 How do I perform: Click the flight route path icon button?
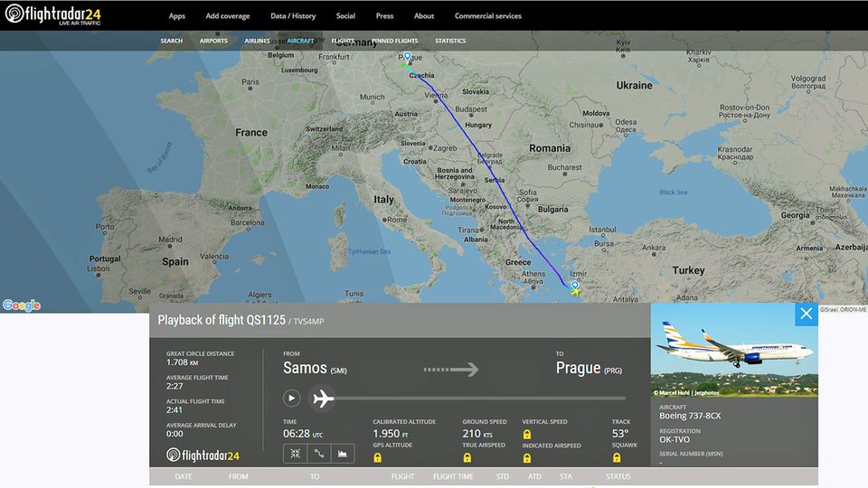(318, 454)
